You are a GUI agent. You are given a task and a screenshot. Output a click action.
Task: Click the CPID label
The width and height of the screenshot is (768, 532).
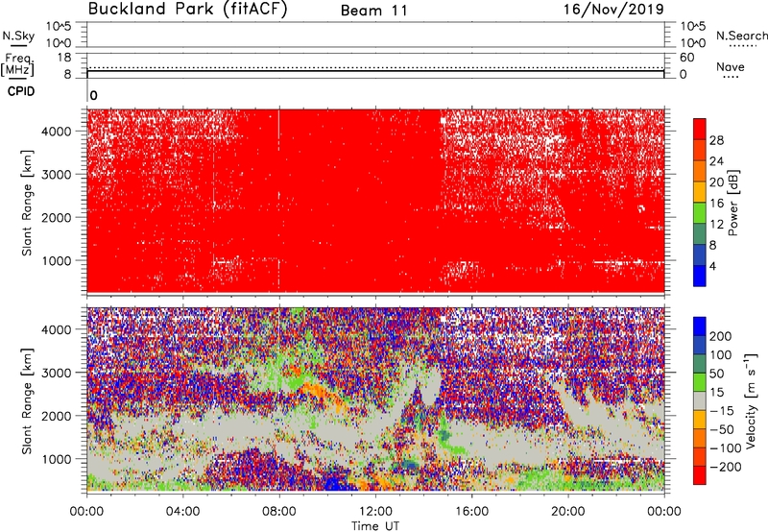(x=21, y=91)
